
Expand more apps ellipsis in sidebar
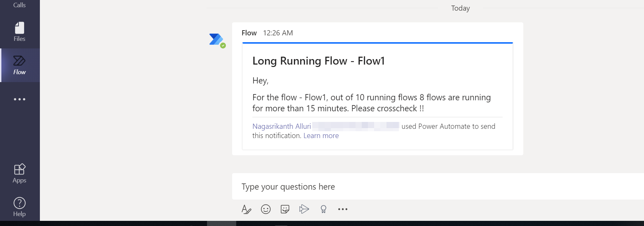(20, 99)
